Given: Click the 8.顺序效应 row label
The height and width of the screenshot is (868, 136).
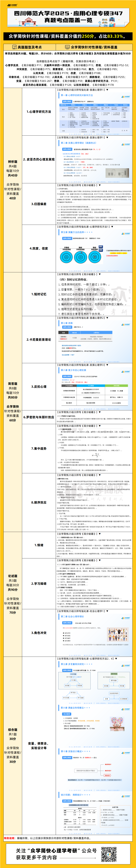Looking at the screenshot, I should tap(39, 502).
